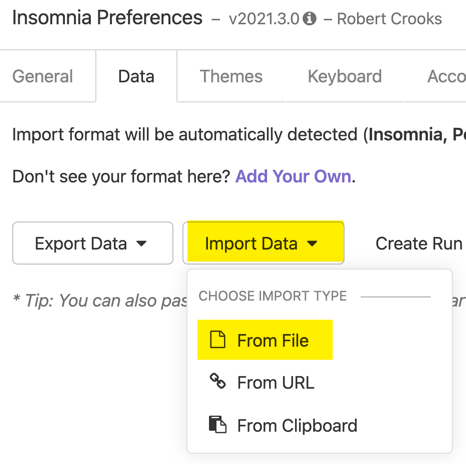
Task: Click the Create Run button
Action: tap(419, 243)
